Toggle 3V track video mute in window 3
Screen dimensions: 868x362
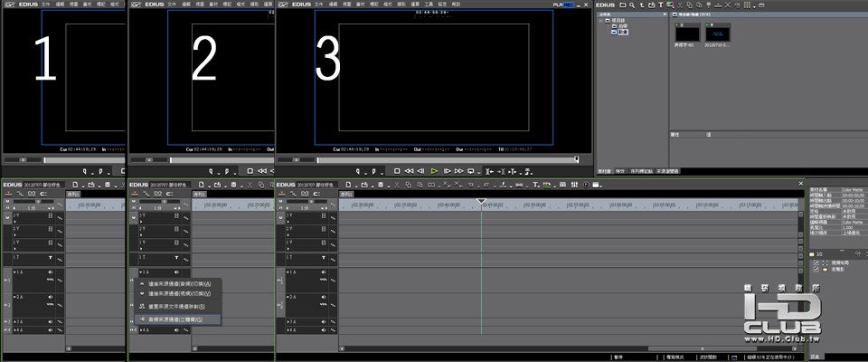coord(324,215)
